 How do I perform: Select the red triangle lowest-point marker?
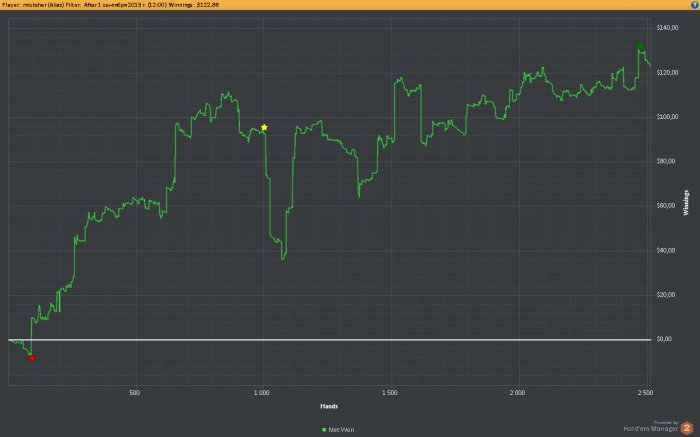[x=31, y=358]
